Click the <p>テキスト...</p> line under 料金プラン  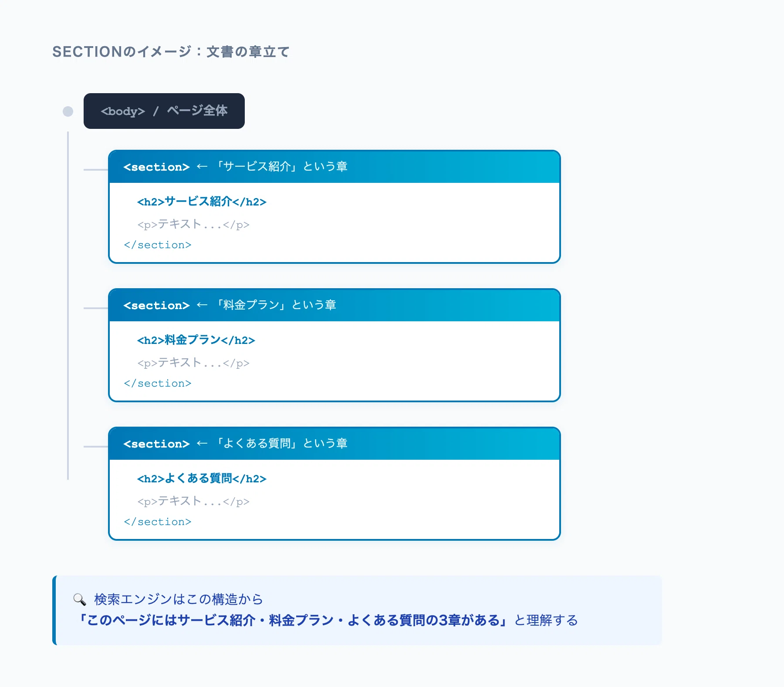(193, 363)
